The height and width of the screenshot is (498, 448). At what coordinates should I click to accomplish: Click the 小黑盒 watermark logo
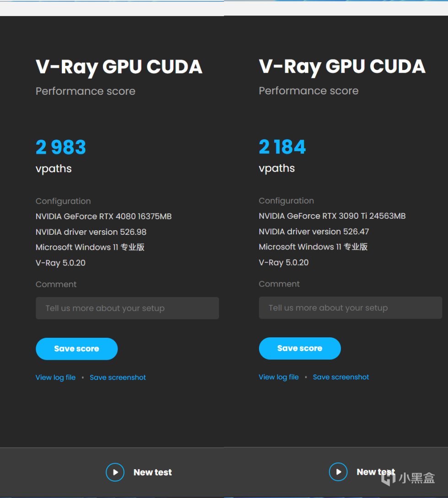(x=408, y=478)
